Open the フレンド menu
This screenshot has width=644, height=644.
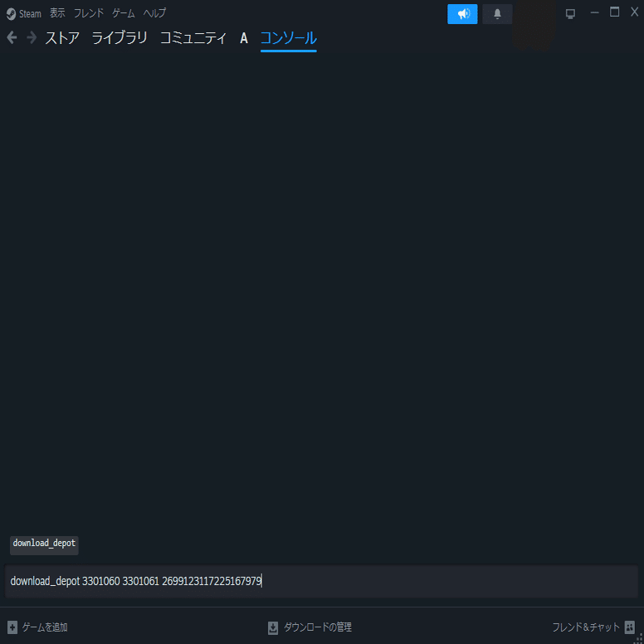point(89,13)
